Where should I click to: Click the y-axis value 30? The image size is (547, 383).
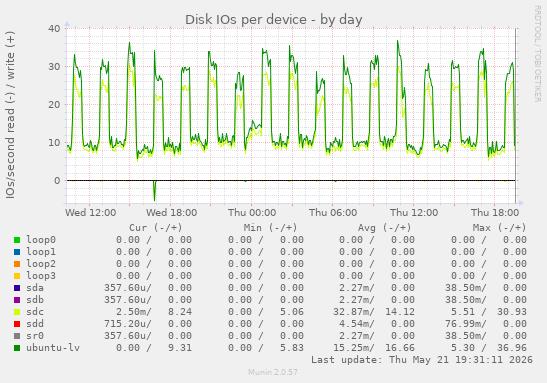point(54,66)
